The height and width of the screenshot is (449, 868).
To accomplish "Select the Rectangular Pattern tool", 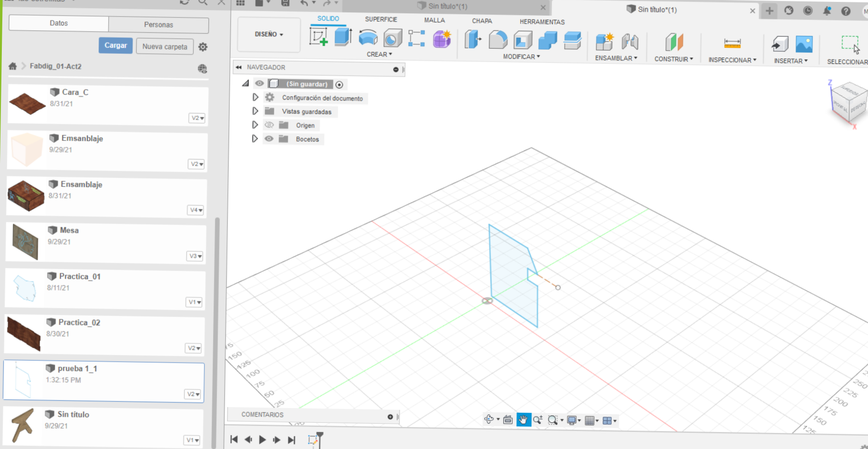I will (x=416, y=38).
